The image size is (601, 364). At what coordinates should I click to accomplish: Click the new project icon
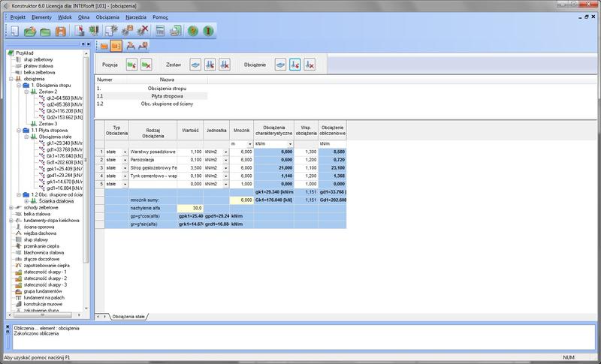[14, 32]
